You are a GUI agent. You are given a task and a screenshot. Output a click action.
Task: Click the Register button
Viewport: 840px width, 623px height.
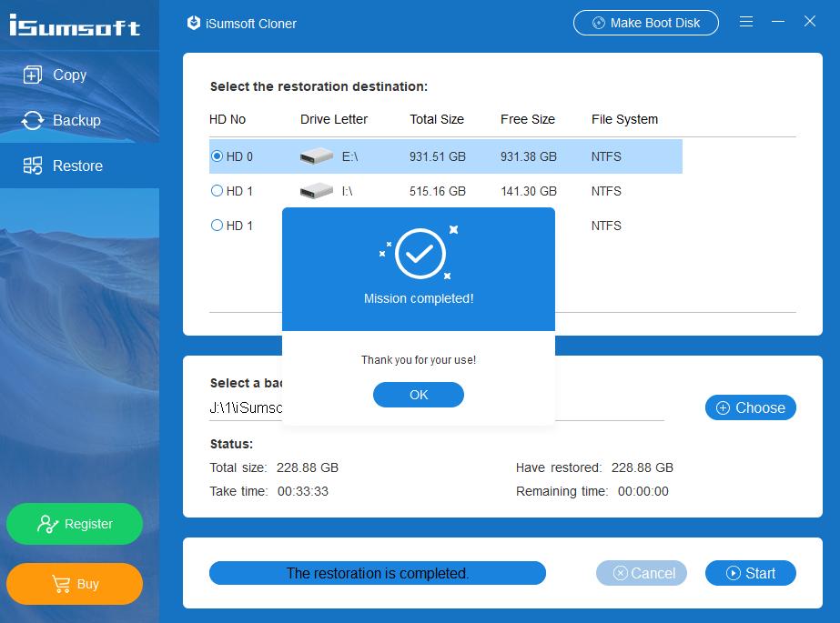(x=75, y=524)
